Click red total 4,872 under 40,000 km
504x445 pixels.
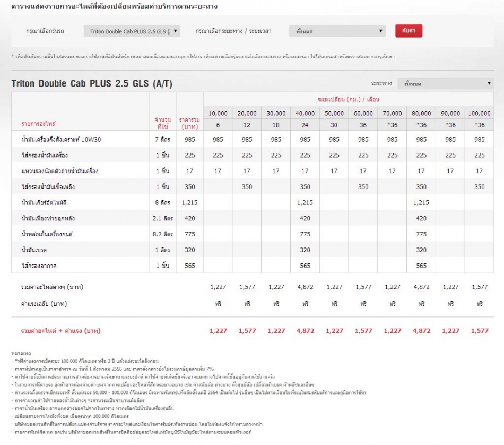click(305, 331)
